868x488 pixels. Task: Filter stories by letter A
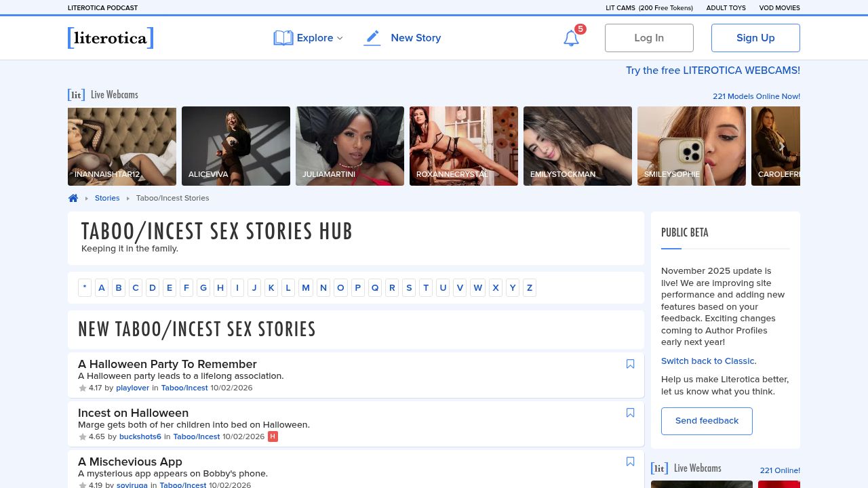(x=102, y=287)
